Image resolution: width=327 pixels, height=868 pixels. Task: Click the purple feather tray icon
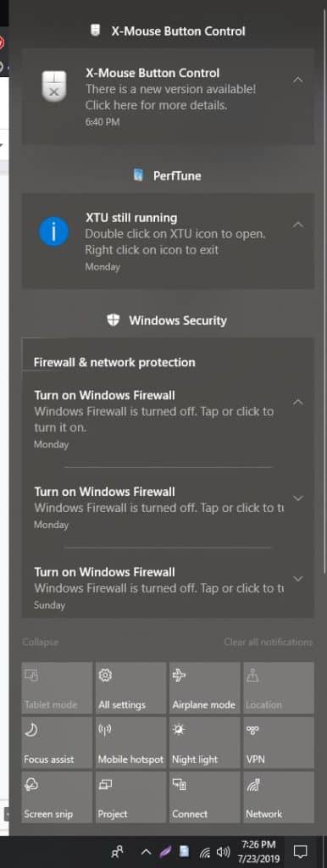[x=165, y=851]
